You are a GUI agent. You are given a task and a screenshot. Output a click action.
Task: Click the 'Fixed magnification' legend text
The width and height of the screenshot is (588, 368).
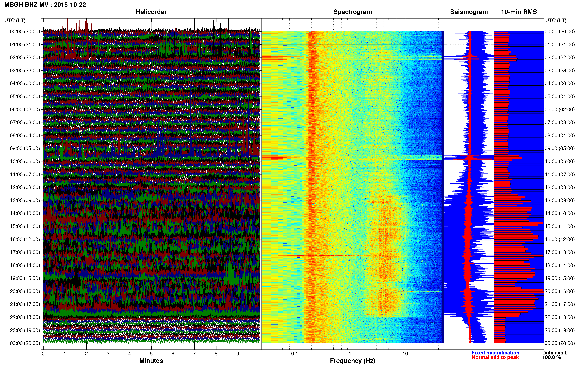495,353
